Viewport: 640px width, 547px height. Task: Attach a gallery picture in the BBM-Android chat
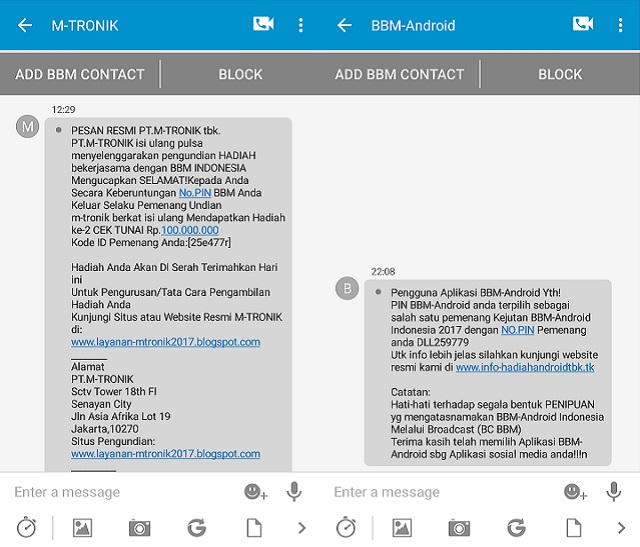(402, 528)
